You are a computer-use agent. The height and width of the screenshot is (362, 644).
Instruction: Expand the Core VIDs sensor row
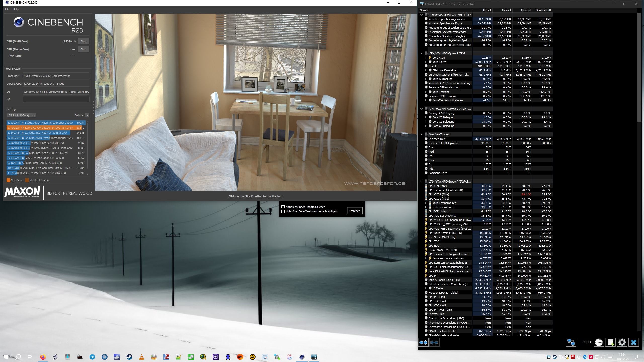[x=426, y=58]
